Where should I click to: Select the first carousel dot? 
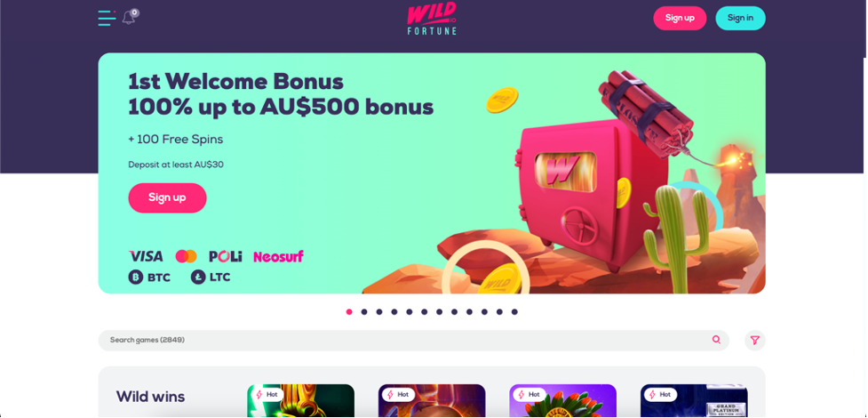coord(349,312)
